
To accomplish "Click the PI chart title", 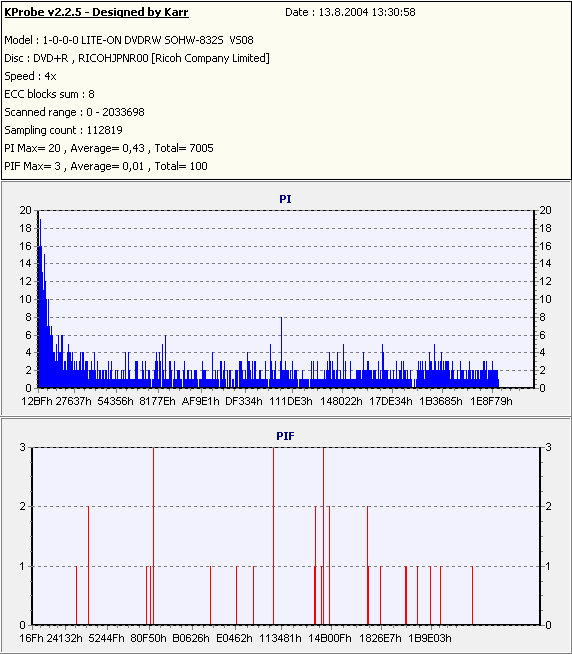I will pyautogui.click(x=285, y=199).
